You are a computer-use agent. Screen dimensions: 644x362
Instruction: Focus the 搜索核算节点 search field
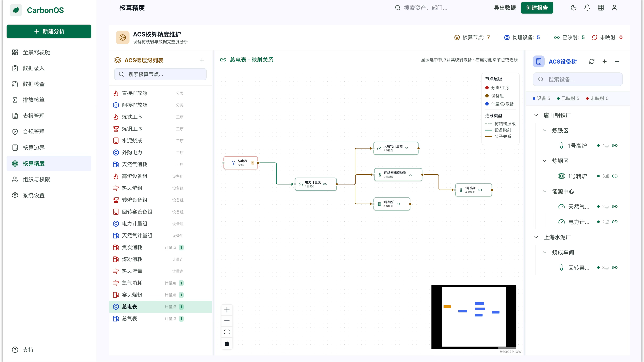click(x=160, y=74)
